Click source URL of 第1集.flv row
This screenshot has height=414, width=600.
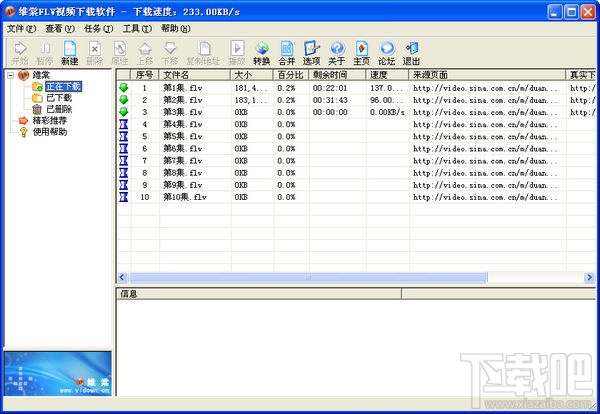point(485,88)
